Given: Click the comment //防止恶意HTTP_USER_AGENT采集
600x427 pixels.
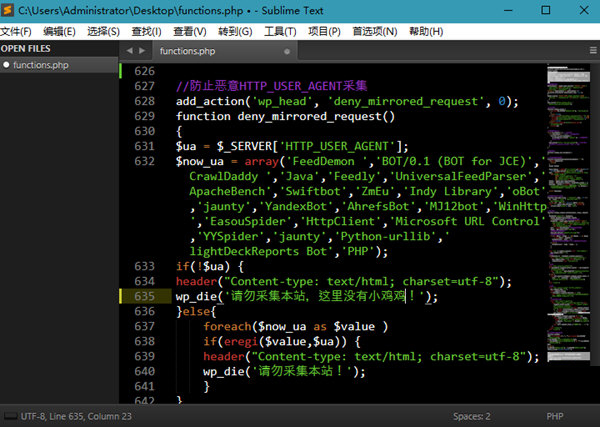Looking at the screenshot, I should 271,86.
